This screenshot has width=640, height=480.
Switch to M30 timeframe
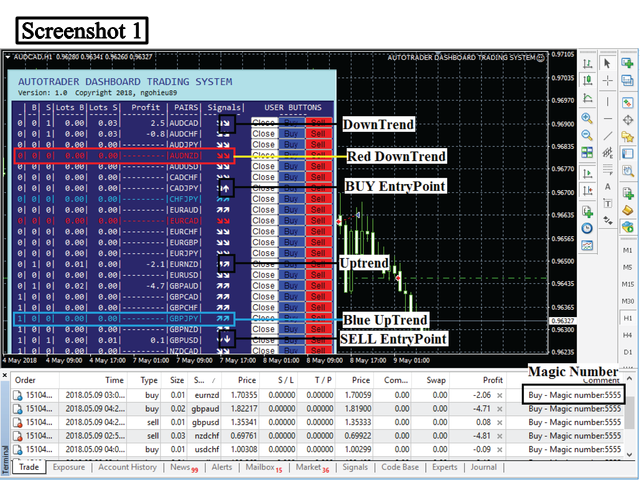point(627,301)
